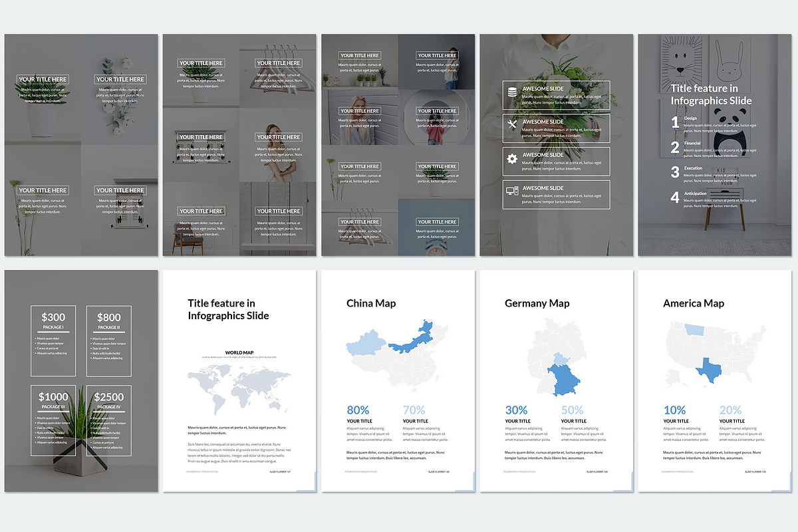
Task: Select the 80% statistic on the China Map slide
Action: pos(358,410)
